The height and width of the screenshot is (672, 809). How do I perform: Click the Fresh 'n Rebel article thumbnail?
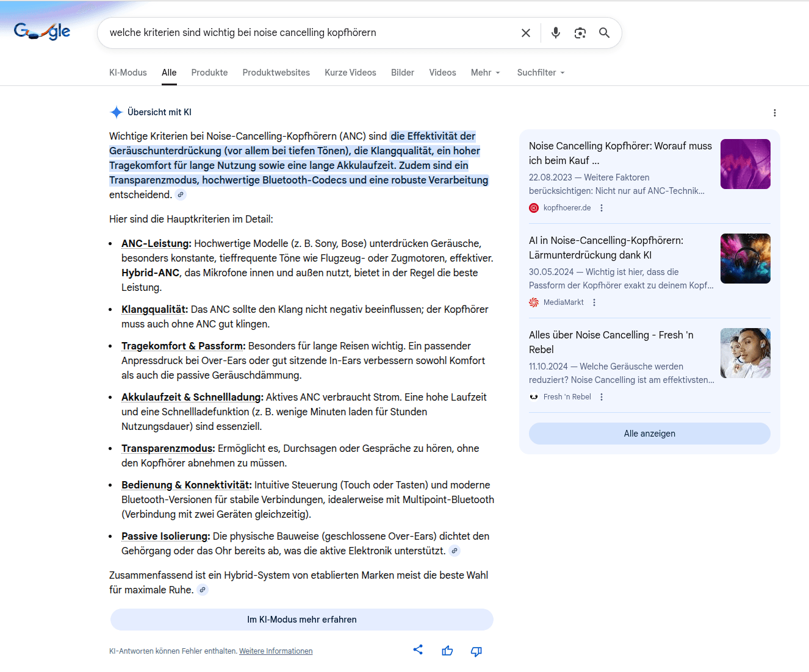pos(745,352)
